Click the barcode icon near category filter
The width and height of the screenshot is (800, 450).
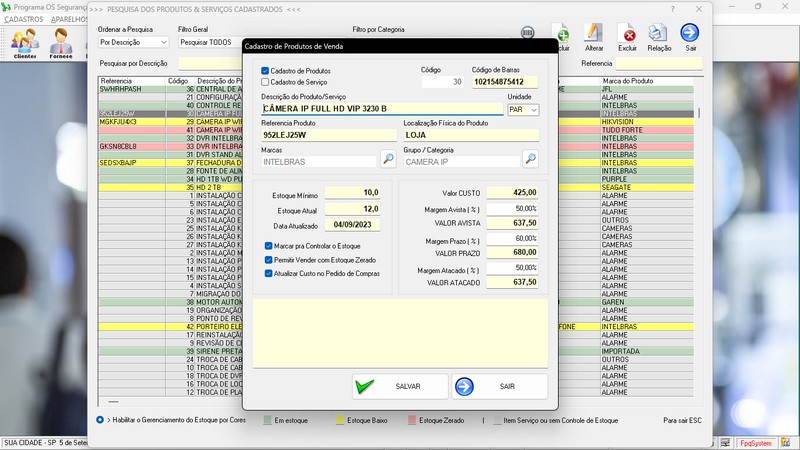[x=528, y=33]
